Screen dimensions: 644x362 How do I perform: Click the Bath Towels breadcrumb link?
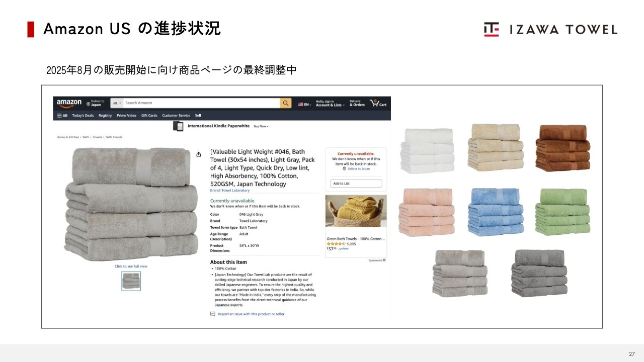(x=114, y=137)
